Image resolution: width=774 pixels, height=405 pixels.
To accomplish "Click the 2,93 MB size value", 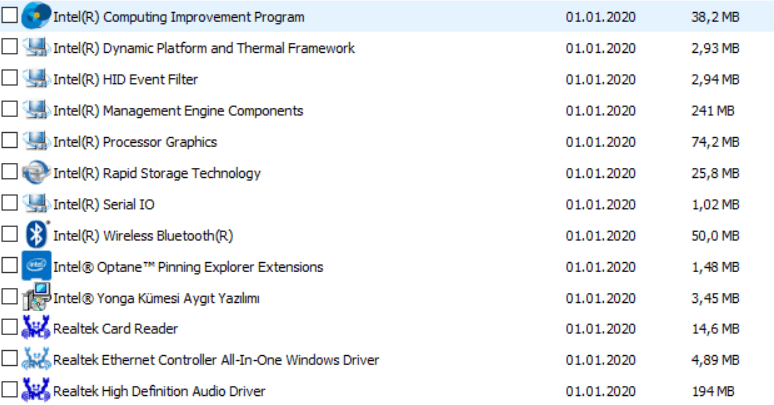I will click(x=715, y=48).
